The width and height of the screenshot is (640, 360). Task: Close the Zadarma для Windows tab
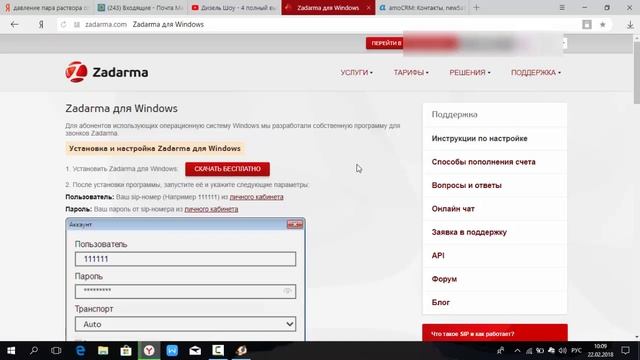369,7
